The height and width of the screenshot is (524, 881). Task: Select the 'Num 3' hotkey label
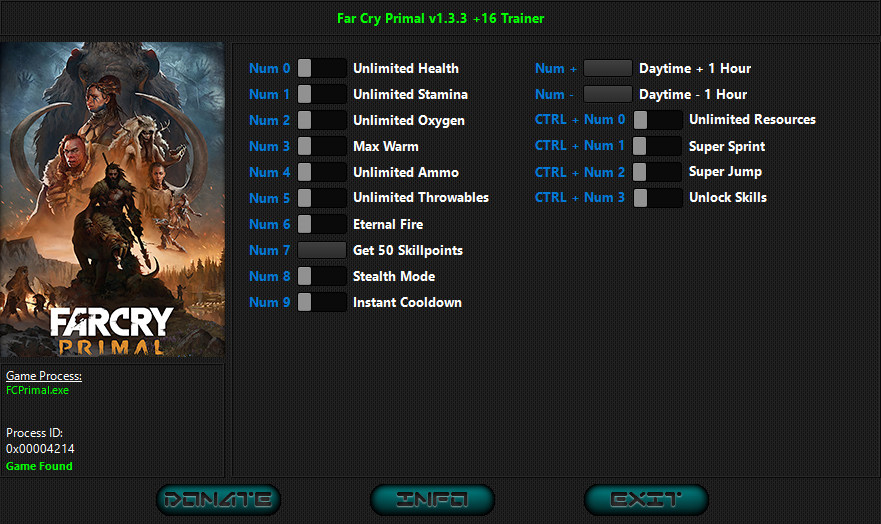pyautogui.click(x=270, y=146)
